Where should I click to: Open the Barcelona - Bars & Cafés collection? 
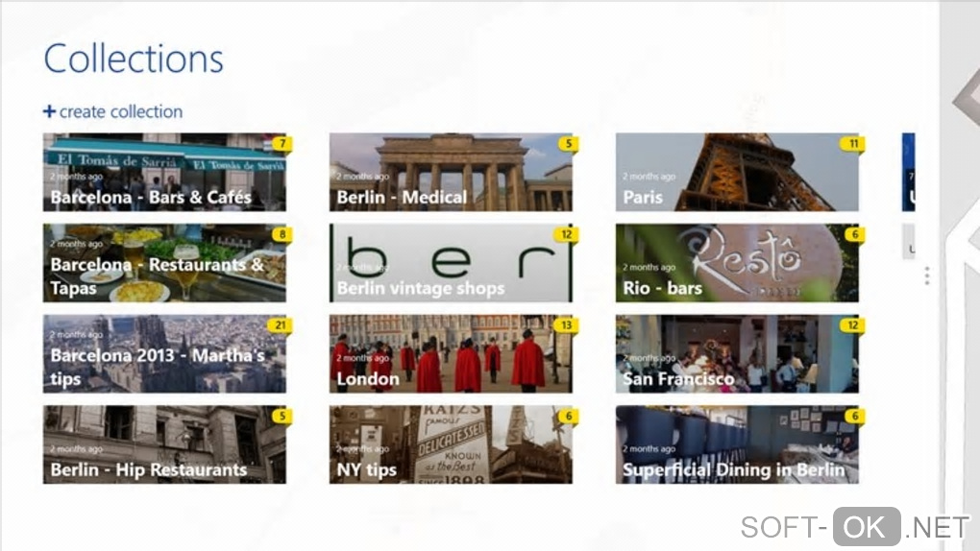(x=164, y=172)
